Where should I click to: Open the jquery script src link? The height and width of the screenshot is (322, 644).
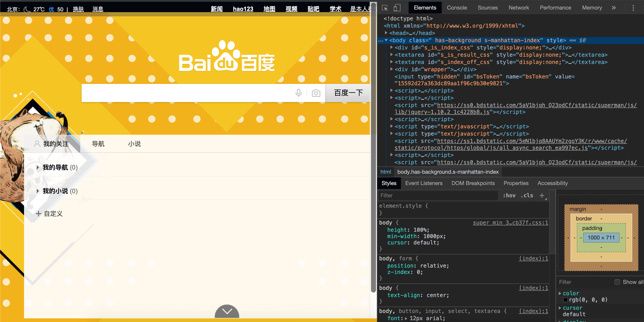point(515,108)
